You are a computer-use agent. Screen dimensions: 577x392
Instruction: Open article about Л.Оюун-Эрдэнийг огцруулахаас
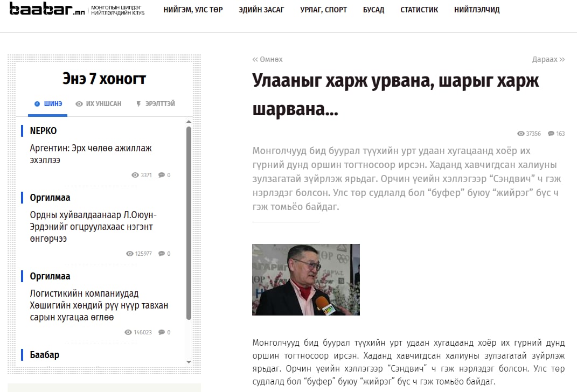point(93,227)
